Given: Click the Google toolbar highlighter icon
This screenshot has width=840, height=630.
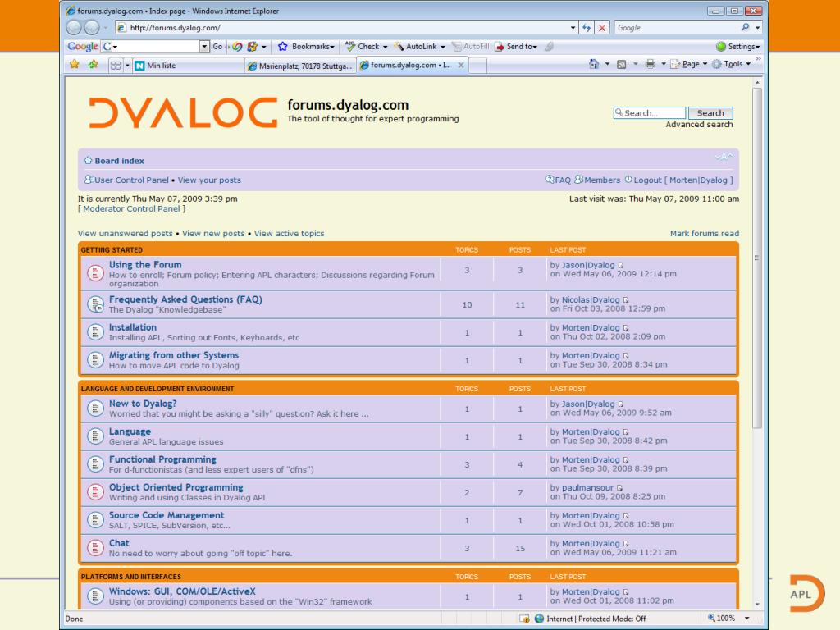Looking at the screenshot, I should (549, 47).
